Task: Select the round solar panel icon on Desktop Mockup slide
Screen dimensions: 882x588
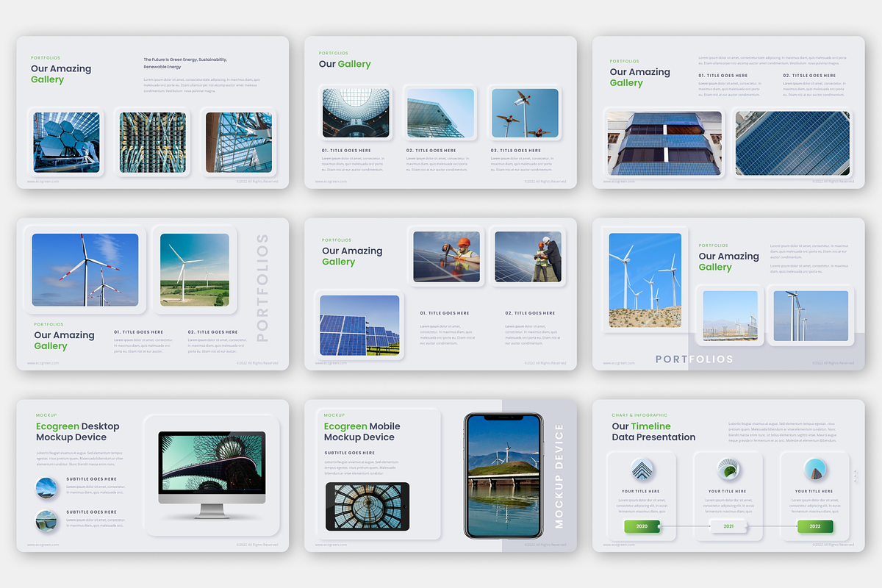Action: [x=47, y=488]
